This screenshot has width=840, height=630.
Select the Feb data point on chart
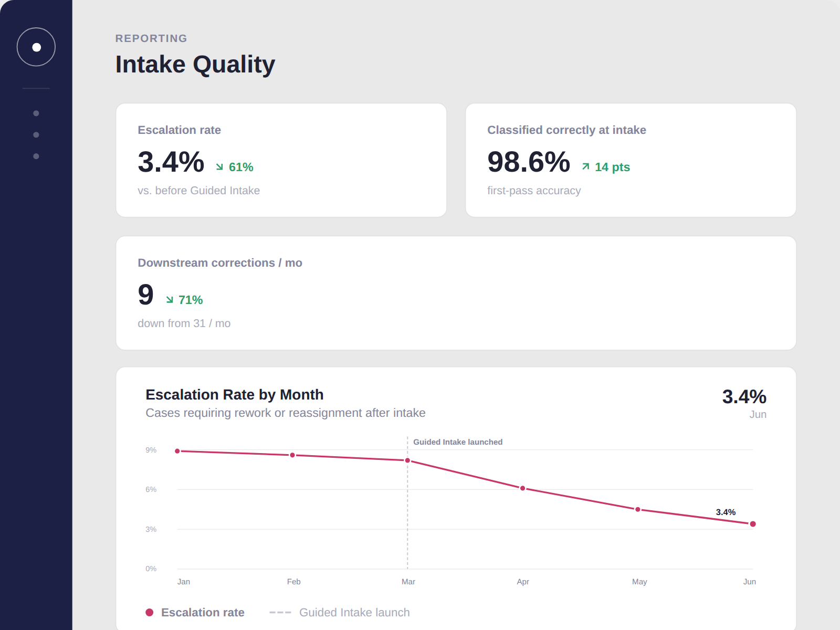tap(292, 455)
